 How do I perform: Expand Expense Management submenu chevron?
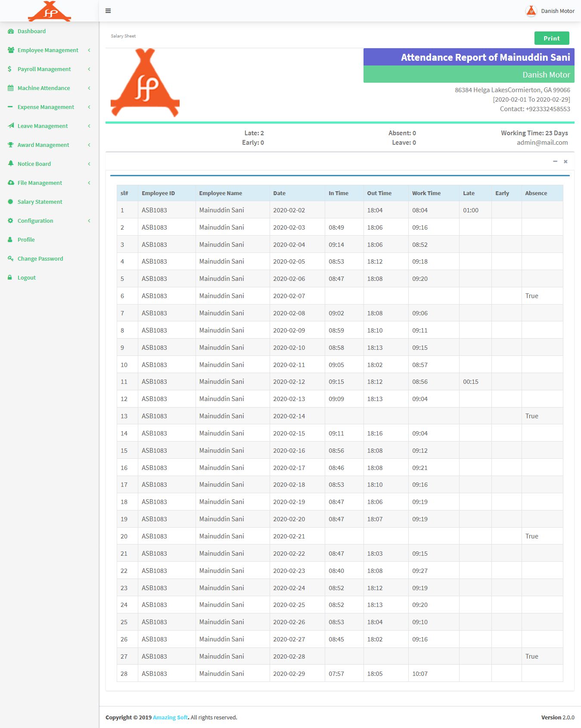pyautogui.click(x=89, y=107)
